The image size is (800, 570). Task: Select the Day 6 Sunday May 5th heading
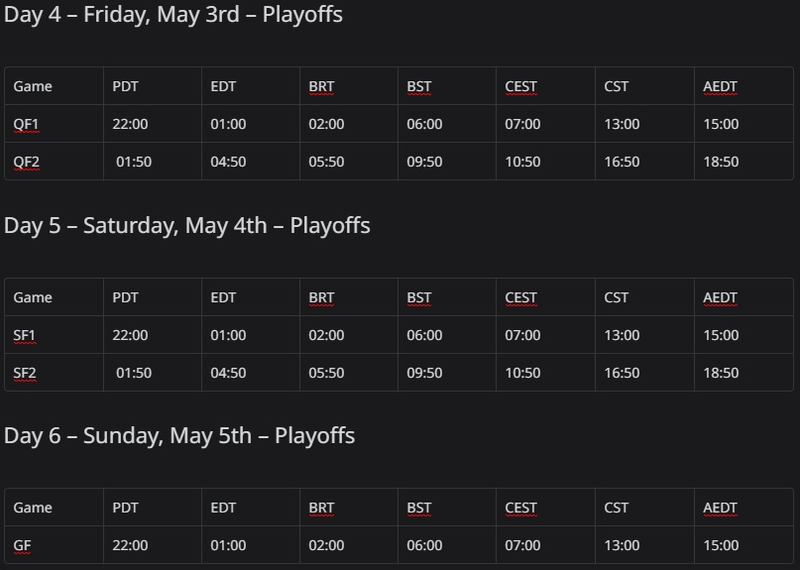179,435
